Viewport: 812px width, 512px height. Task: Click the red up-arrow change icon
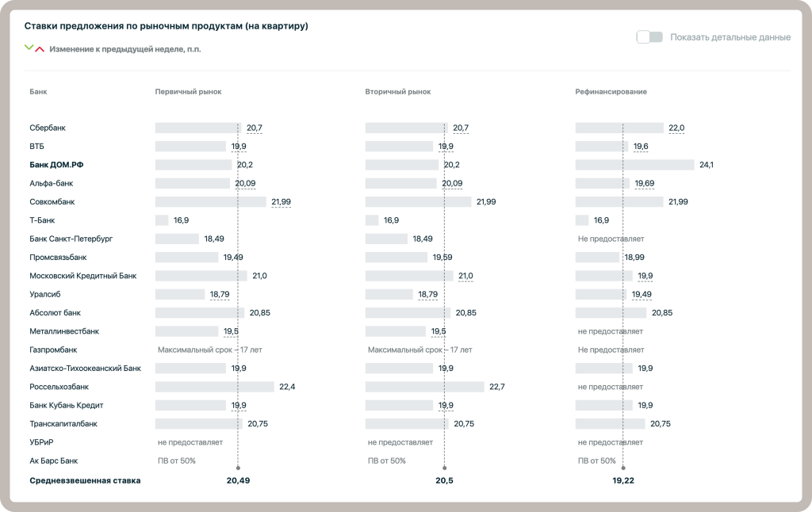click(40, 49)
